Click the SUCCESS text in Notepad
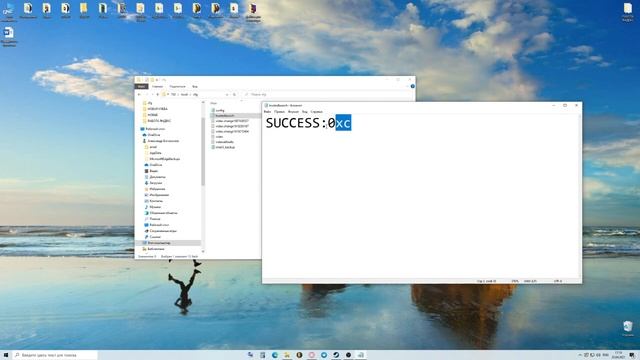This screenshot has height=360, width=640. point(293,123)
